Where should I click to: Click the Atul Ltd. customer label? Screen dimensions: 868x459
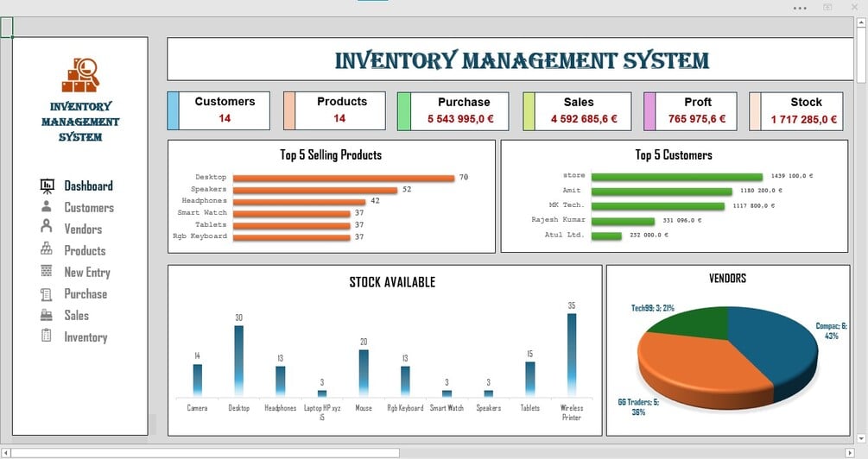click(x=565, y=235)
